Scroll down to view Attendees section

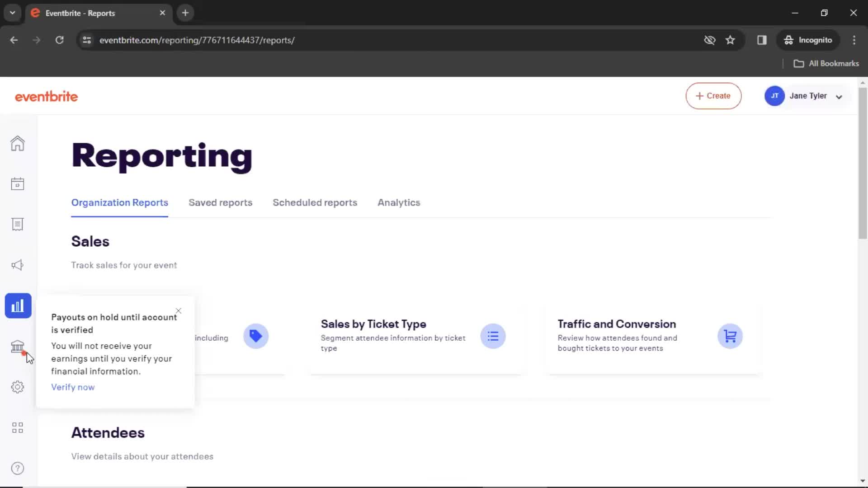pos(108,432)
